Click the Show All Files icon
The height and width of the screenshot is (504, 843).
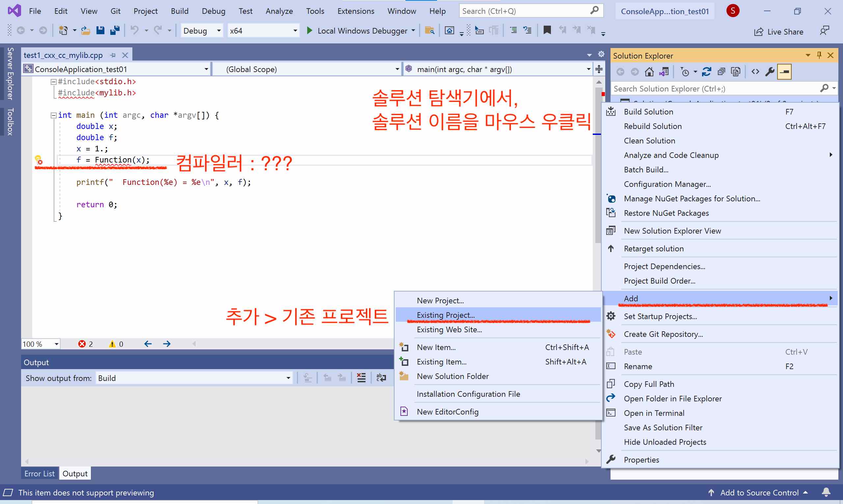click(x=735, y=72)
